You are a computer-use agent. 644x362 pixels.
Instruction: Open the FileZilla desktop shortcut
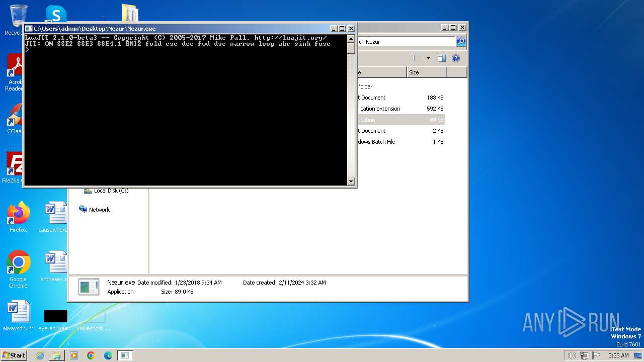[x=15, y=167]
